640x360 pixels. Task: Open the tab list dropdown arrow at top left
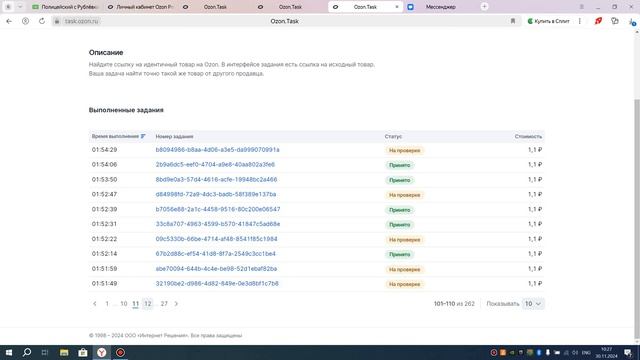(x=20, y=7)
